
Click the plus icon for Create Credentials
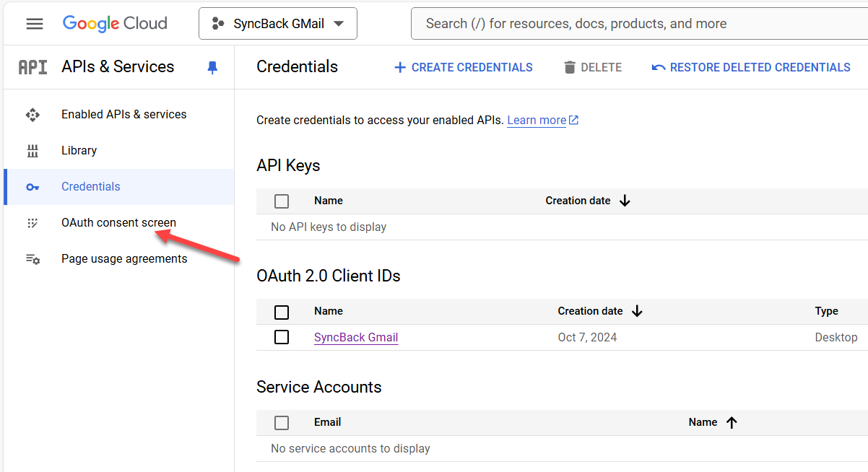click(400, 67)
